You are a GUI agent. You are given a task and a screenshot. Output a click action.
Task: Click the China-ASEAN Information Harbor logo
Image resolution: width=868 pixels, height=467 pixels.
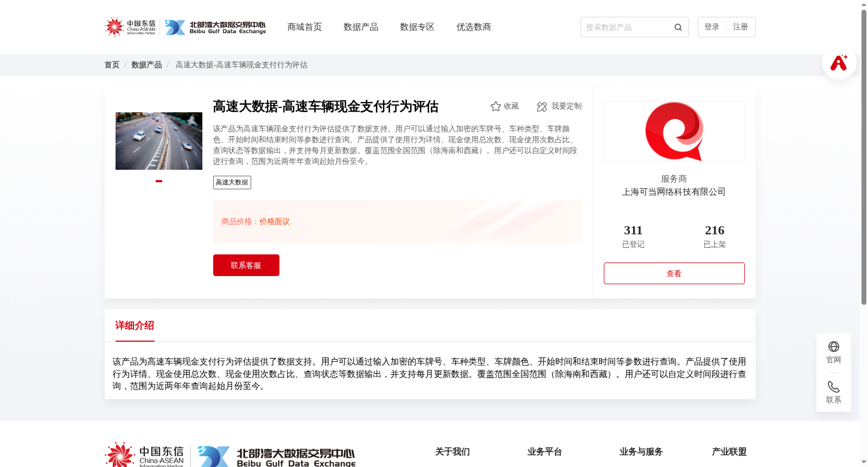130,27
